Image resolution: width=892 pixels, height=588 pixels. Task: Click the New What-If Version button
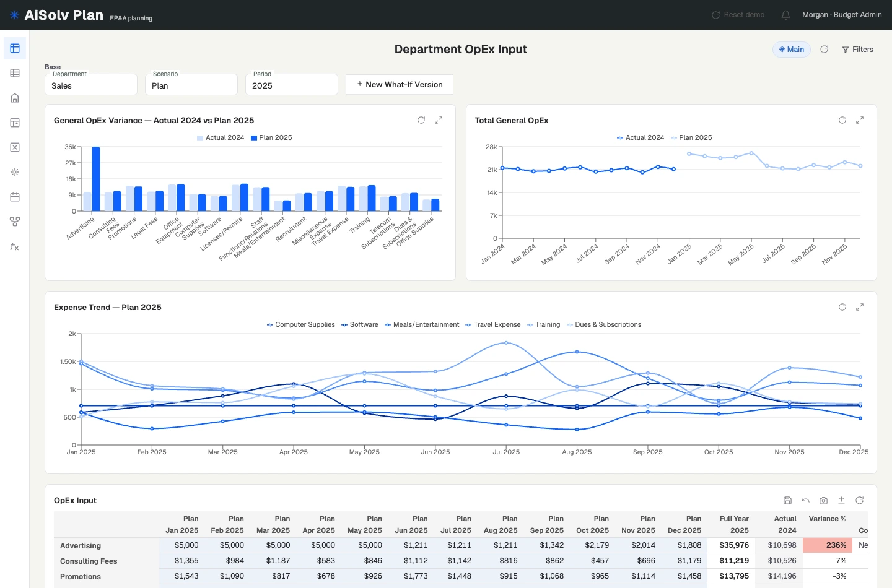point(400,84)
